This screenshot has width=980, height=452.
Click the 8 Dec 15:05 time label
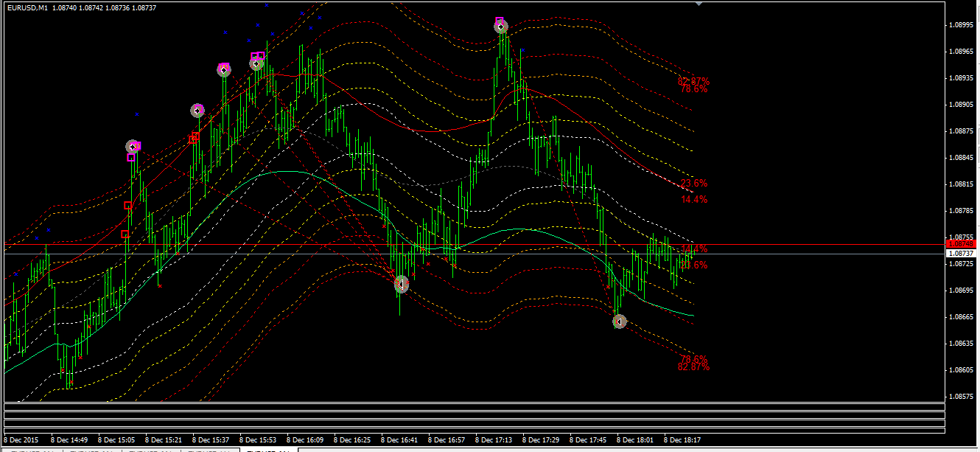coord(116,439)
